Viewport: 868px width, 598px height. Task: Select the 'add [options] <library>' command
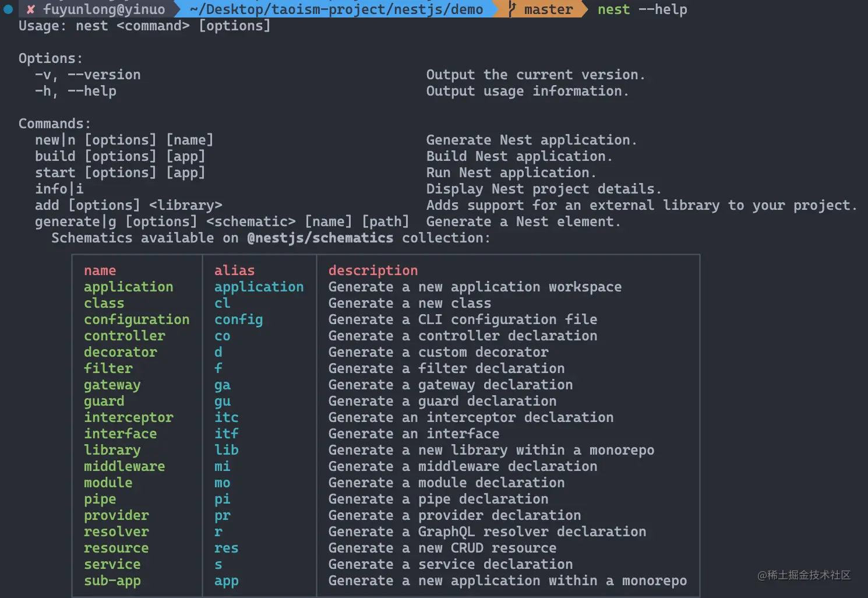coord(128,205)
